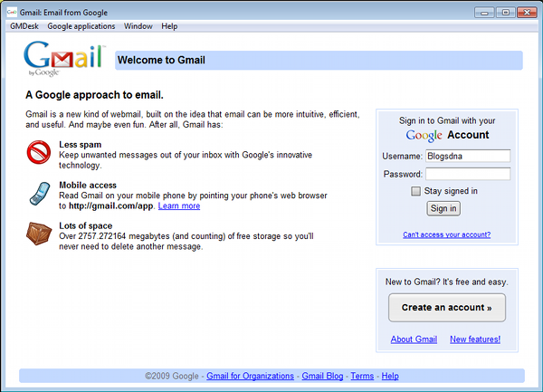543x392 pixels.
Task: Click the Sign in button
Action: (443, 208)
